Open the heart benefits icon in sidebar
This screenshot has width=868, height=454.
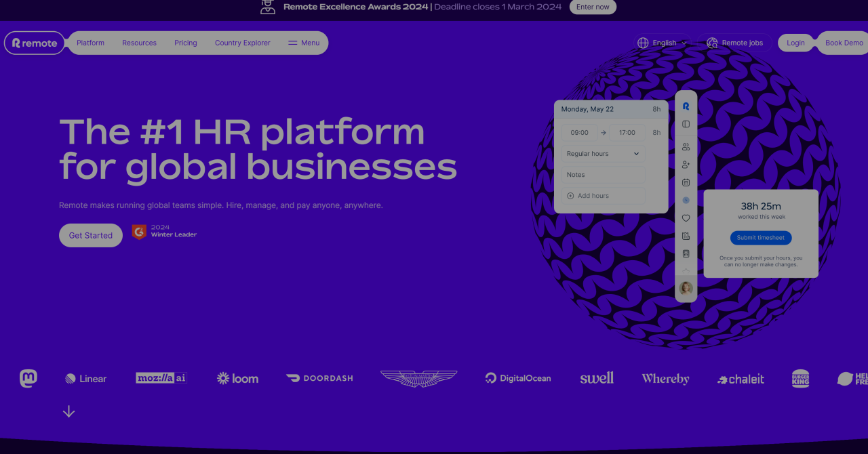click(686, 218)
